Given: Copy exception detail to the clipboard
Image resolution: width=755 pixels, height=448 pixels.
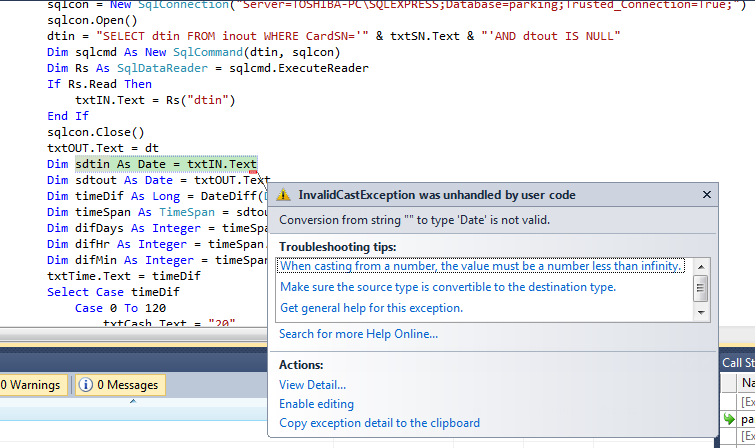Looking at the screenshot, I should click(379, 423).
